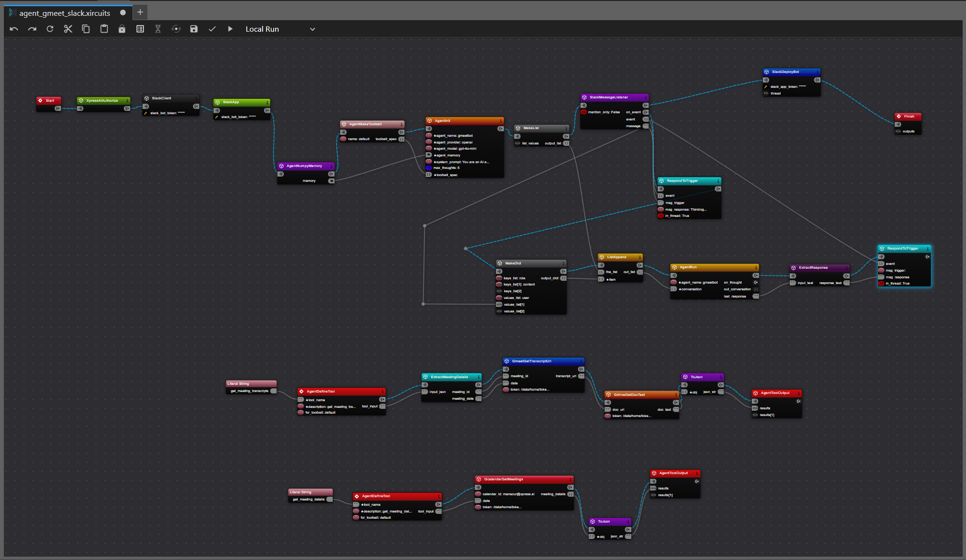The image size is (966, 560).
Task: Copy the selected node
Action: (86, 29)
